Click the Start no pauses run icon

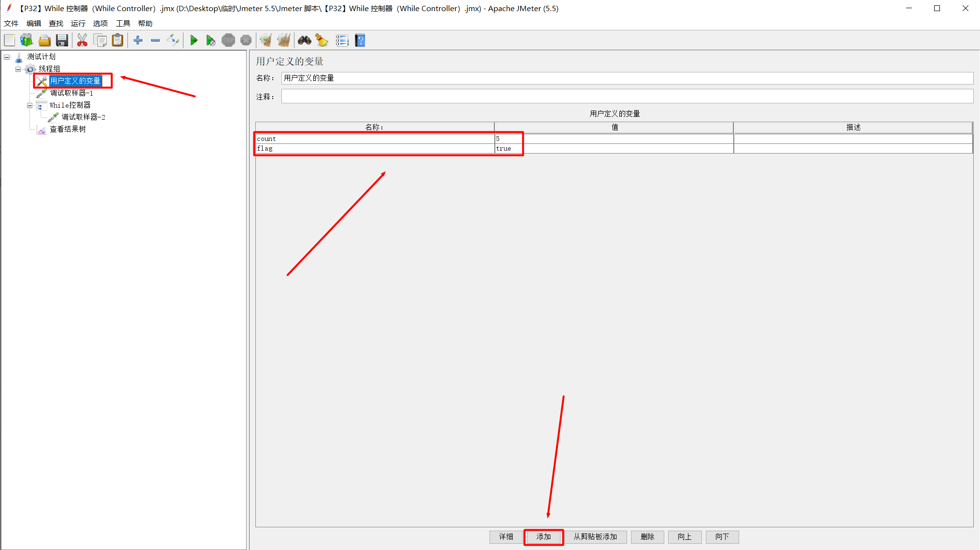[x=211, y=40]
